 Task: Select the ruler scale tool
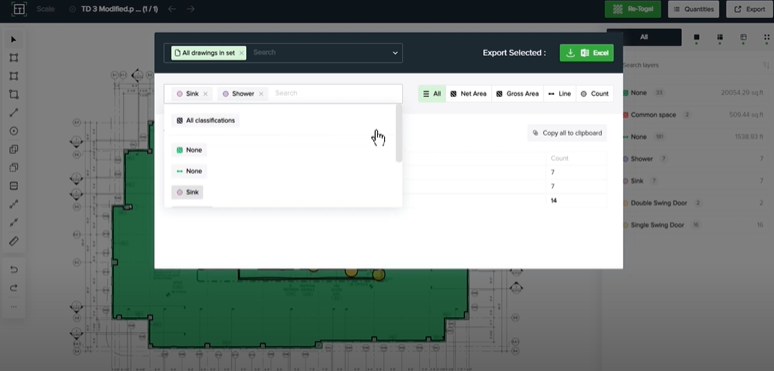coord(14,241)
